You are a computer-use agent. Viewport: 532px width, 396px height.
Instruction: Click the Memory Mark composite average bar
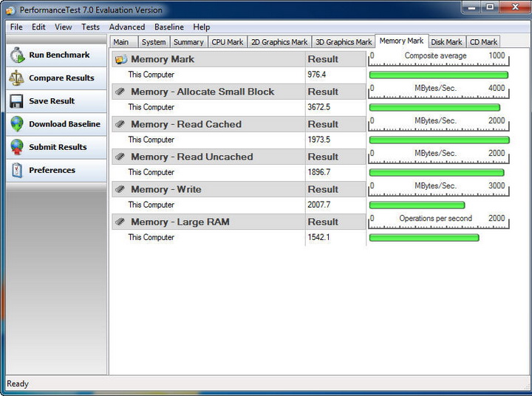(439, 75)
